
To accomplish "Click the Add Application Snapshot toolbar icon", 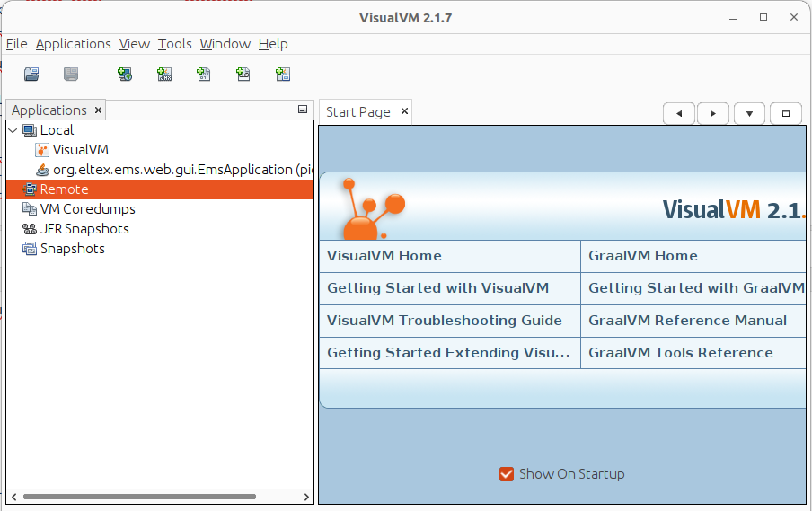I will pos(283,74).
